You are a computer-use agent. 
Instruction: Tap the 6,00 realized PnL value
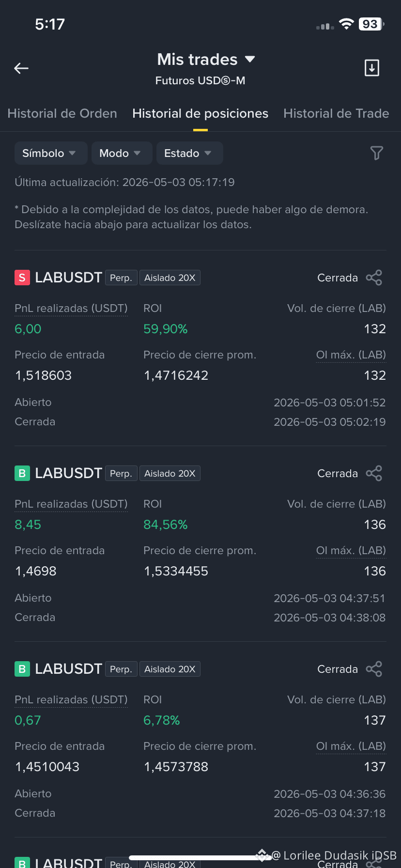[x=28, y=329]
